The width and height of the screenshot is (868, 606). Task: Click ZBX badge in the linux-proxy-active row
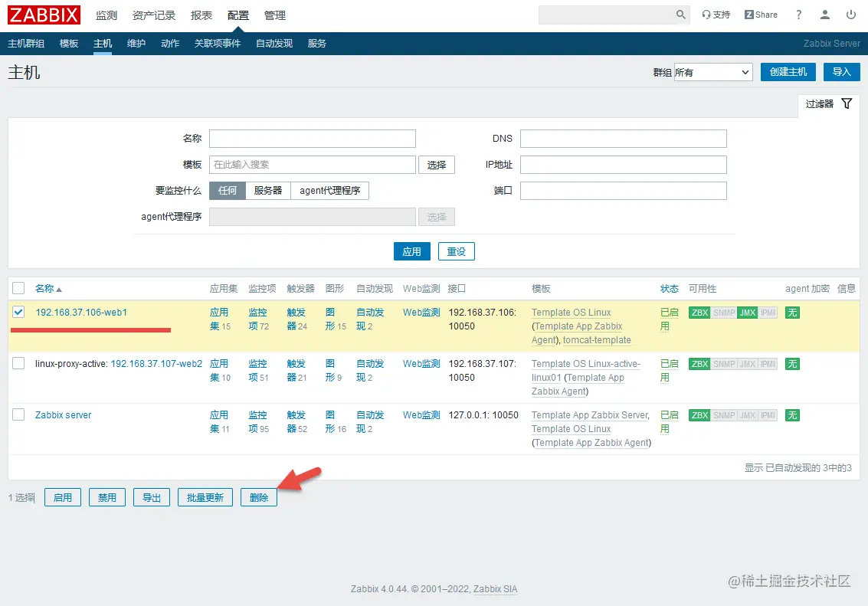coord(699,364)
